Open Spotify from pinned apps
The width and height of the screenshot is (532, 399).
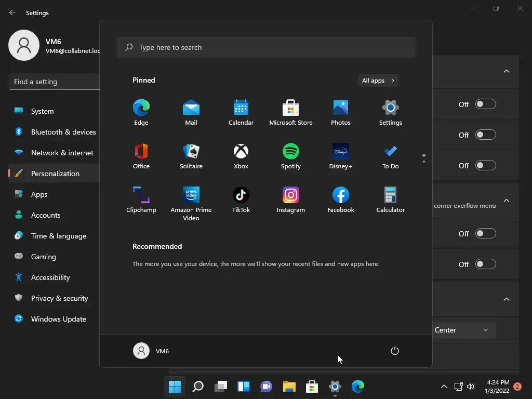291,156
